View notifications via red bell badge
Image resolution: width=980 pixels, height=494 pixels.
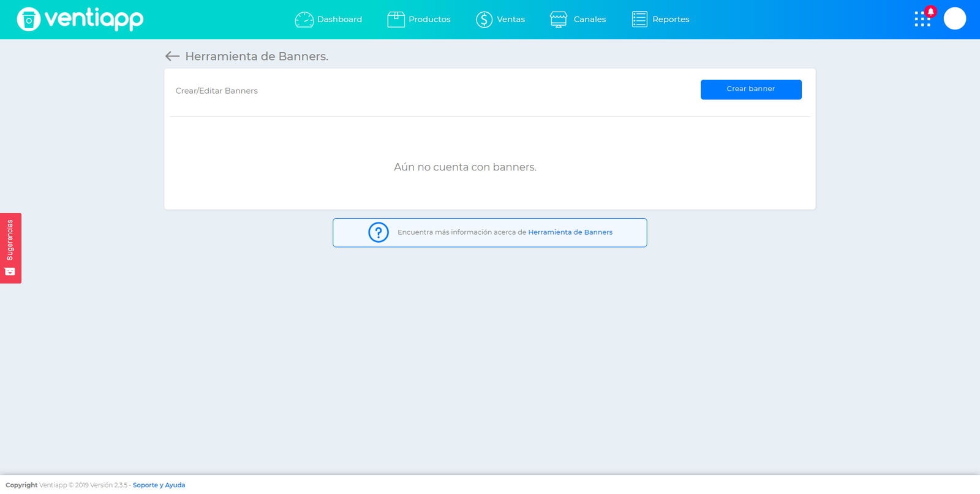tap(931, 11)
